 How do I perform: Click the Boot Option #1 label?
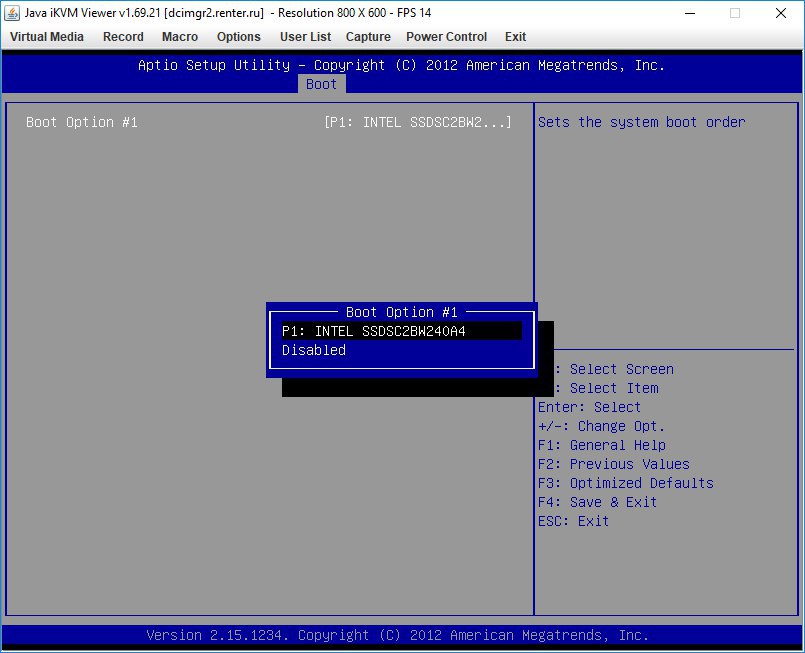(82, 122)
